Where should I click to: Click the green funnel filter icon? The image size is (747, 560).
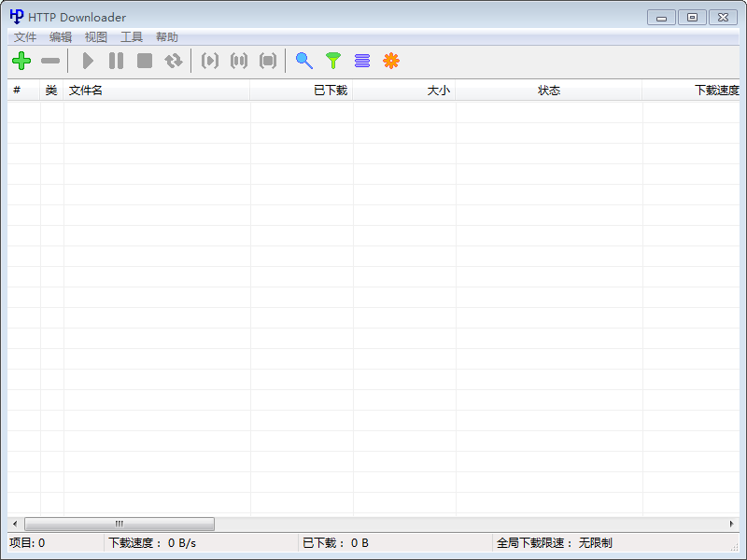click(333, 61)
